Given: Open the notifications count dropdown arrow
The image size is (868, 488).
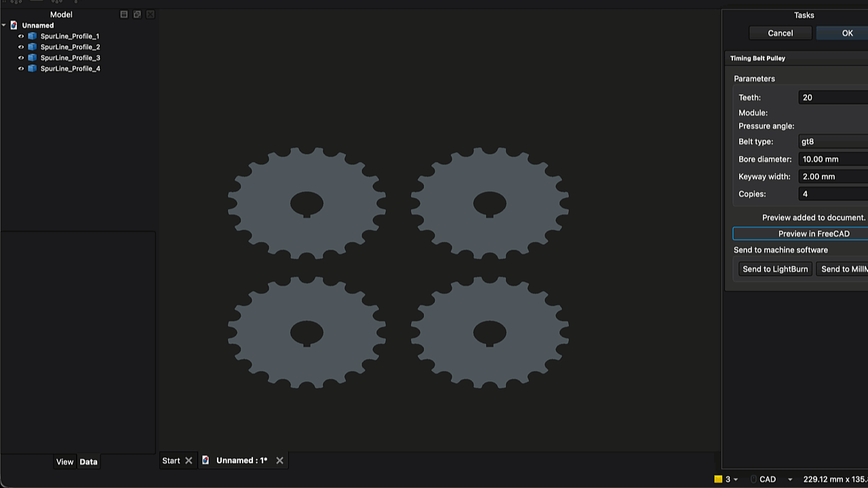Looking at the screenshot, I should [x=736, y=480].
